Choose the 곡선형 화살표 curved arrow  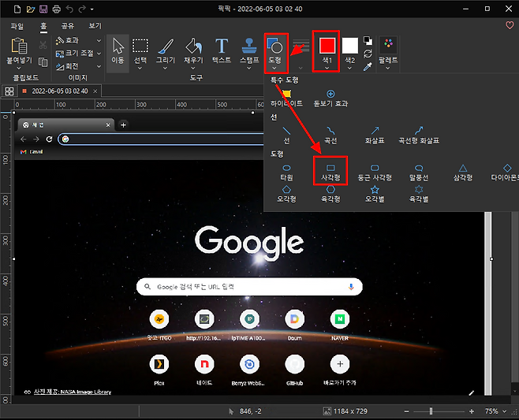(419, 136)
